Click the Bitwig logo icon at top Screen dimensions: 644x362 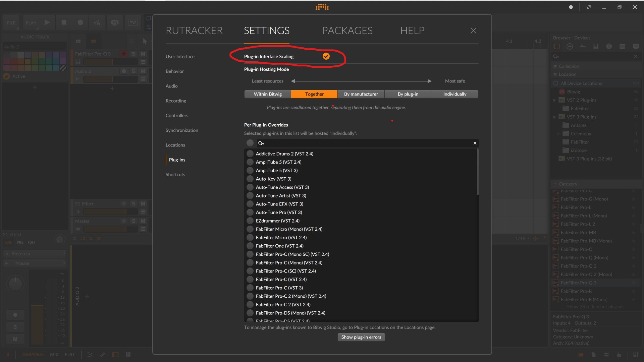322,7
